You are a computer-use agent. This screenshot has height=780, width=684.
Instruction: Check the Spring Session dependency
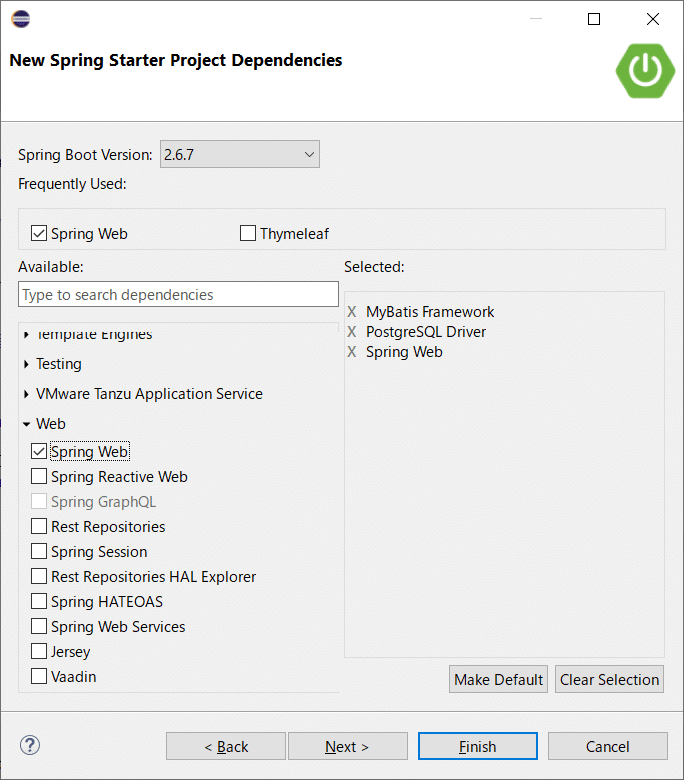[x=39, y=552]
